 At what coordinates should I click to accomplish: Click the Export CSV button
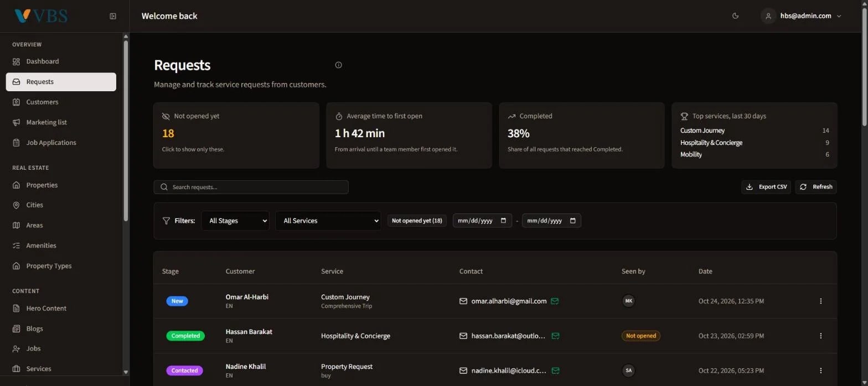tap(766, 187)
